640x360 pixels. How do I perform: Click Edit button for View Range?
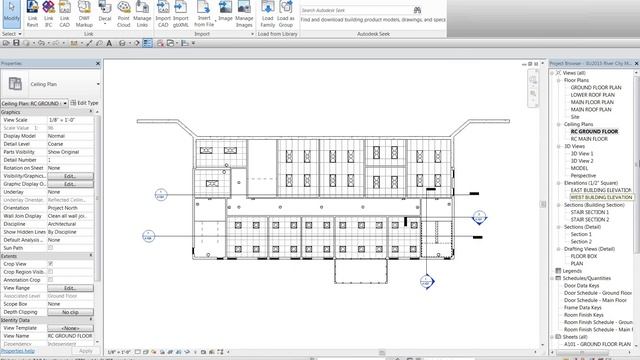[x=70, y=288]
